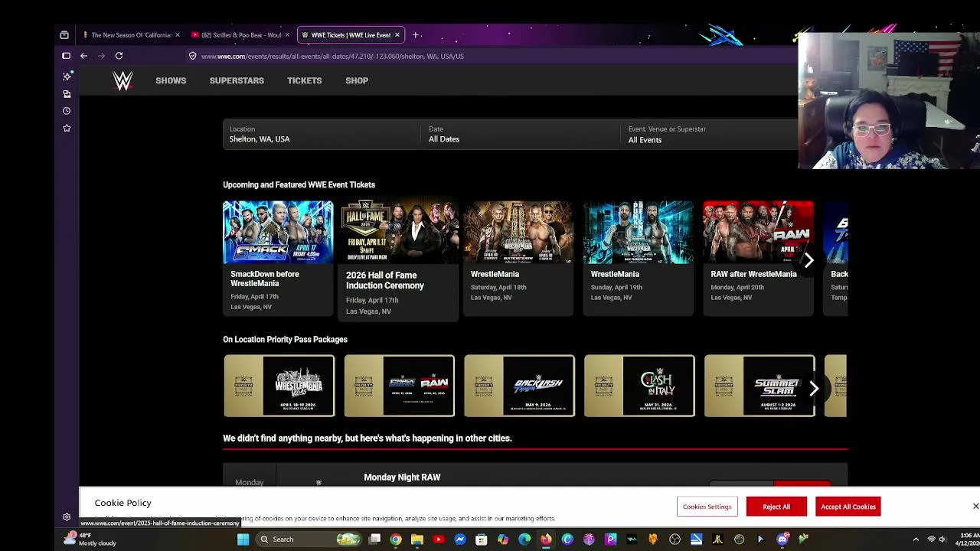Open the Date dropdown showing All Dates
The width and height of the screenshot is (980, 551).
tap(521, 134)
